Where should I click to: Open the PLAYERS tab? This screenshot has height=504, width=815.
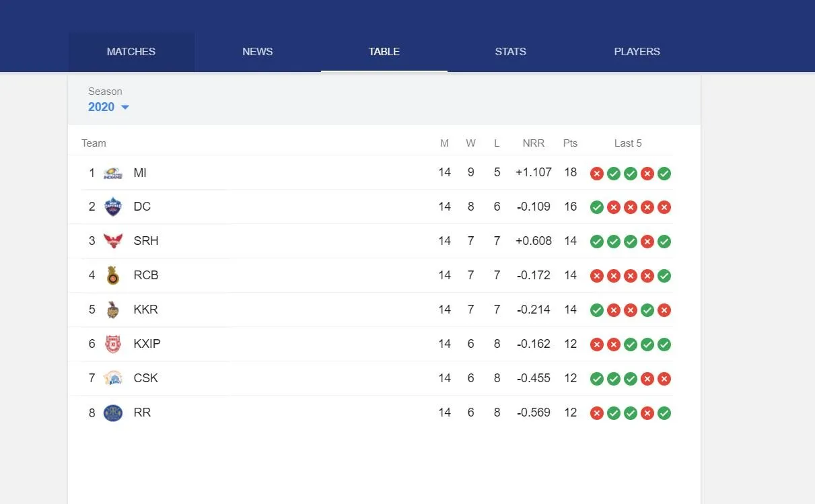[637, 52]
